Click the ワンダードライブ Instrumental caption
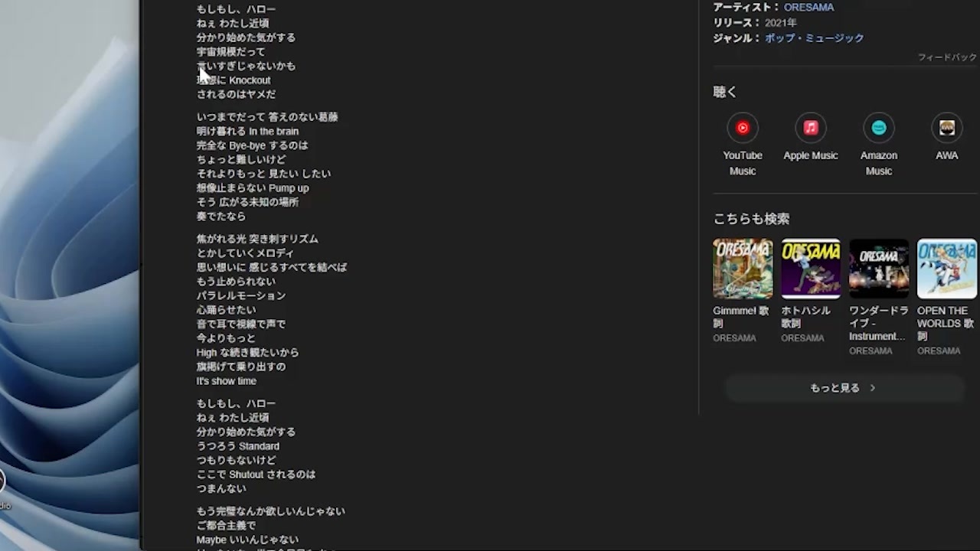980x551 pixels. (878, 323)
